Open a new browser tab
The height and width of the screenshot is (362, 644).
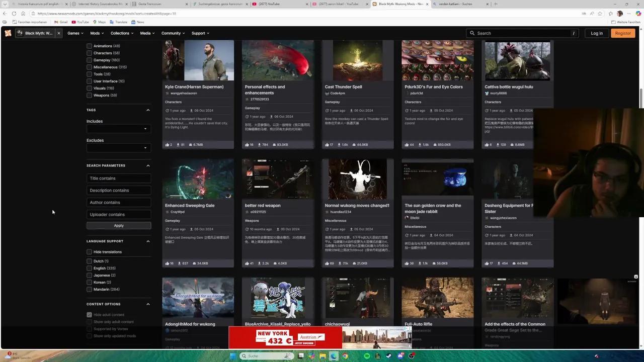pyautogui.click(x=496, y=4)
